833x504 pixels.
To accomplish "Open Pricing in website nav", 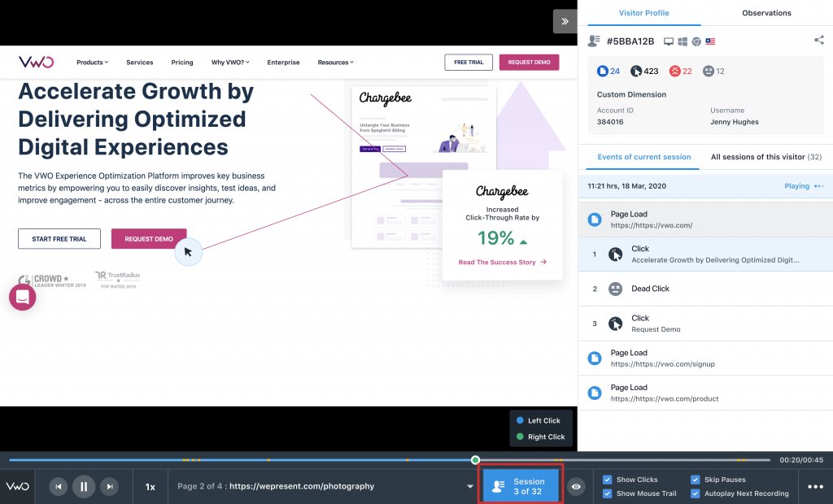I will (x=182, y=62).
